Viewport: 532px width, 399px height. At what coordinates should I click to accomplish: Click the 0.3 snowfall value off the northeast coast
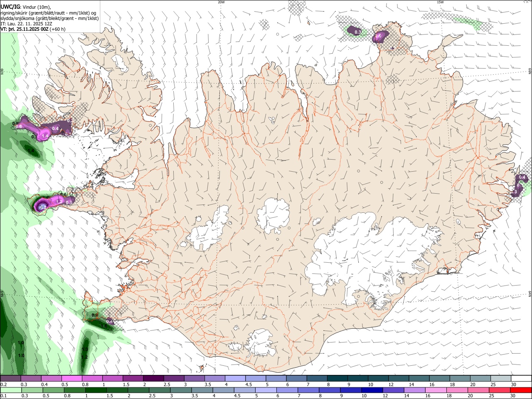coord(357,32)
